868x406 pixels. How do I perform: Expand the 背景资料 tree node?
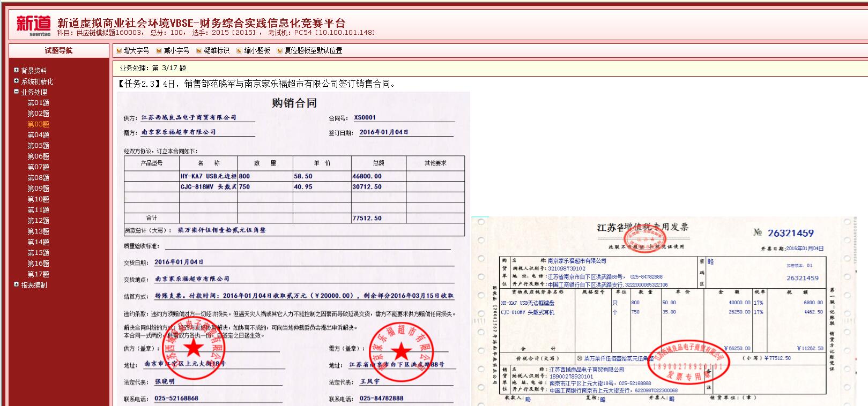tap(17, 70)
